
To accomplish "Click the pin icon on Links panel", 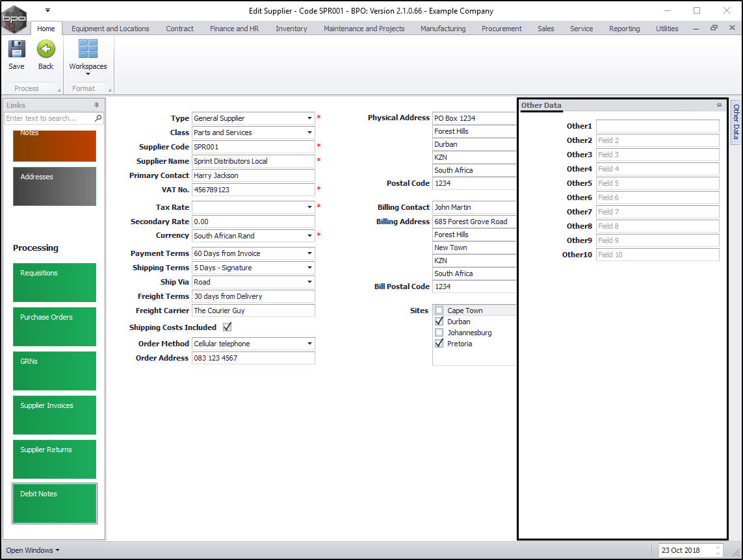I will click(x=96, y=105).
